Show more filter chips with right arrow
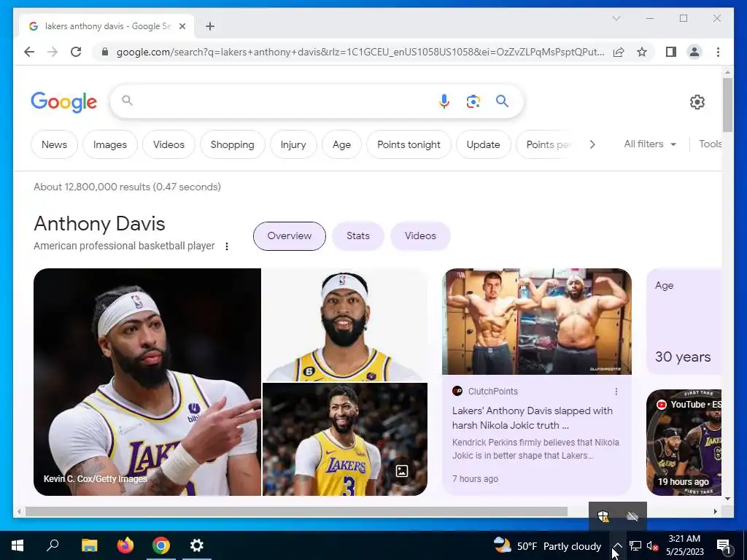This screenshot has width=747, height=560. coord(592,144)
